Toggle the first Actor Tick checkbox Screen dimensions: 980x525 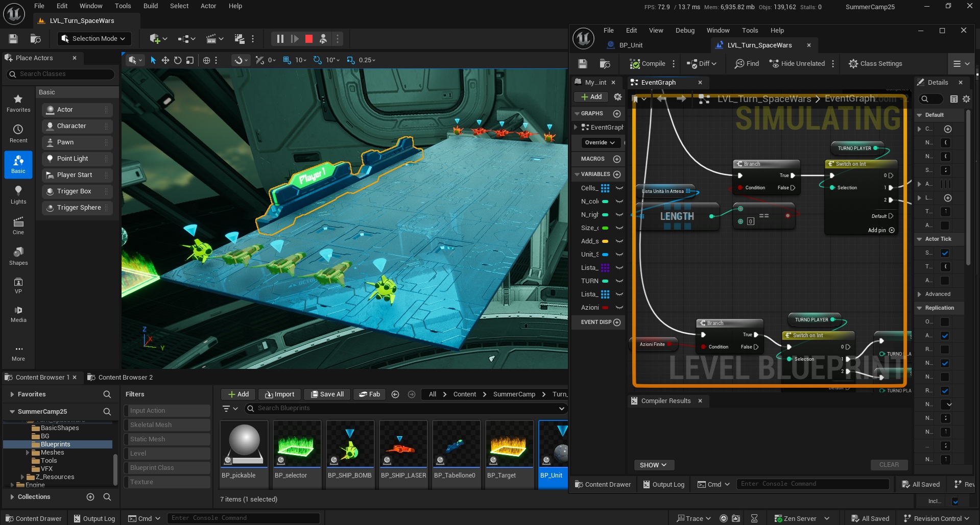click(945, 253)
